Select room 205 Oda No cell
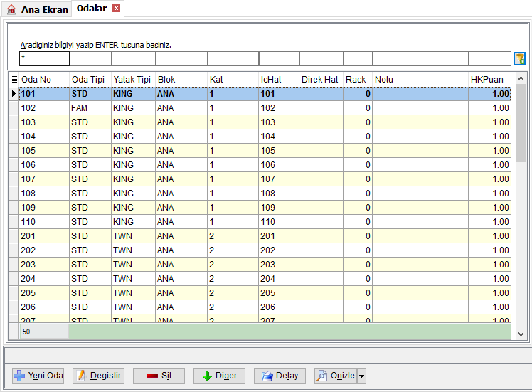 click(x=44, y=293)
